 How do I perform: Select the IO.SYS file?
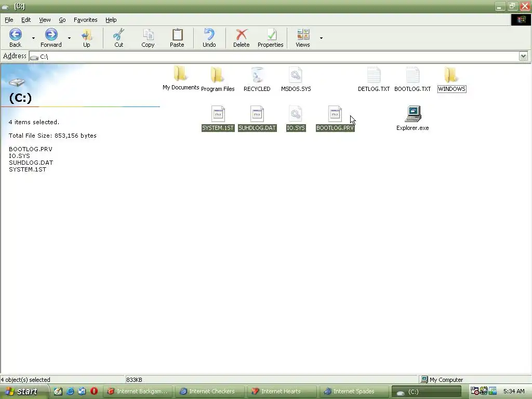point(296,118)
